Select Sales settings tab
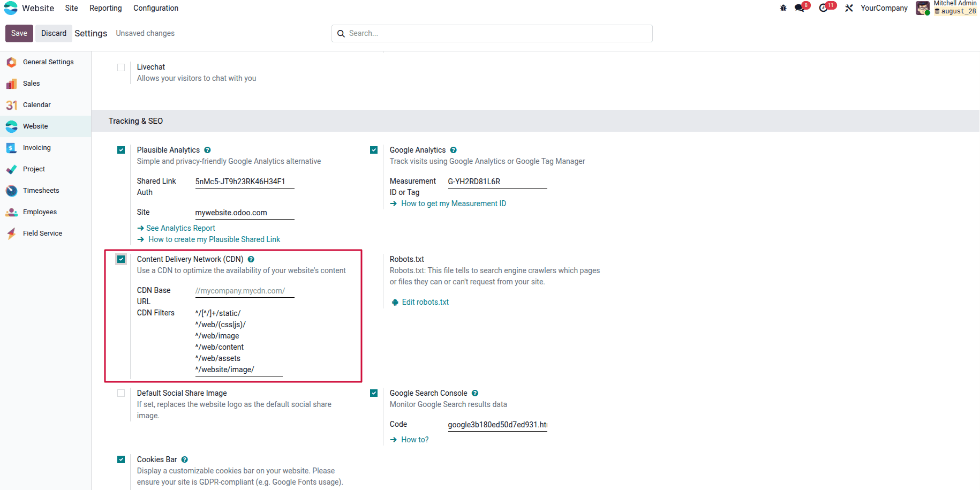980x490 pixels. [x=46, y=84]
